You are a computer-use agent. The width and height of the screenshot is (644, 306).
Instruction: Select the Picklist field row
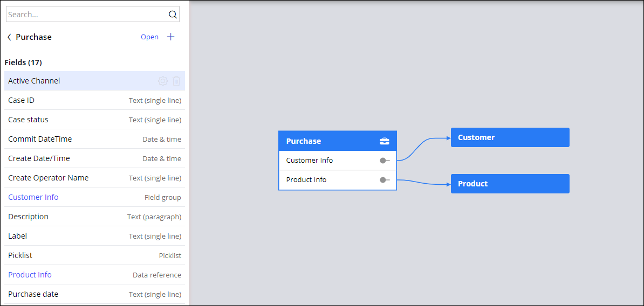[94, 255]
